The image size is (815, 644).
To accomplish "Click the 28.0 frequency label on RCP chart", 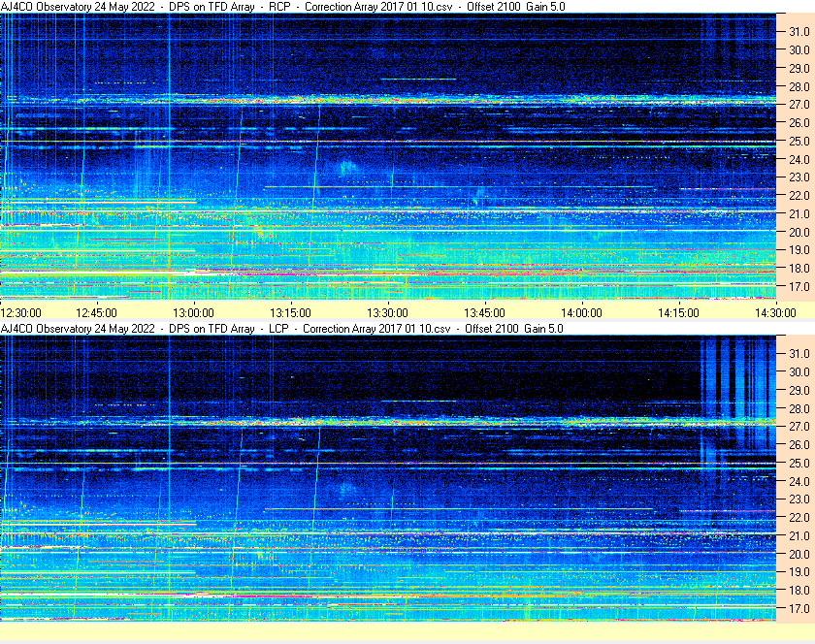I will tap(799, 86).
